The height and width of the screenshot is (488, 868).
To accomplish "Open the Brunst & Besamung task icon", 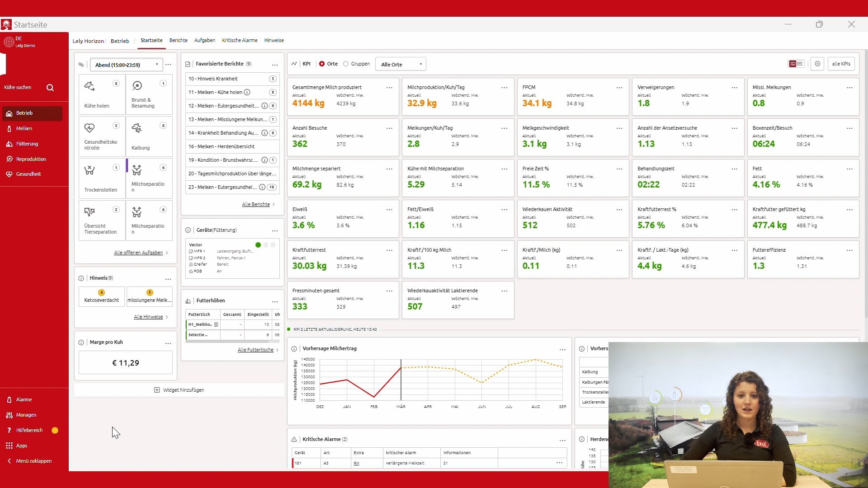I will [137, 86].
